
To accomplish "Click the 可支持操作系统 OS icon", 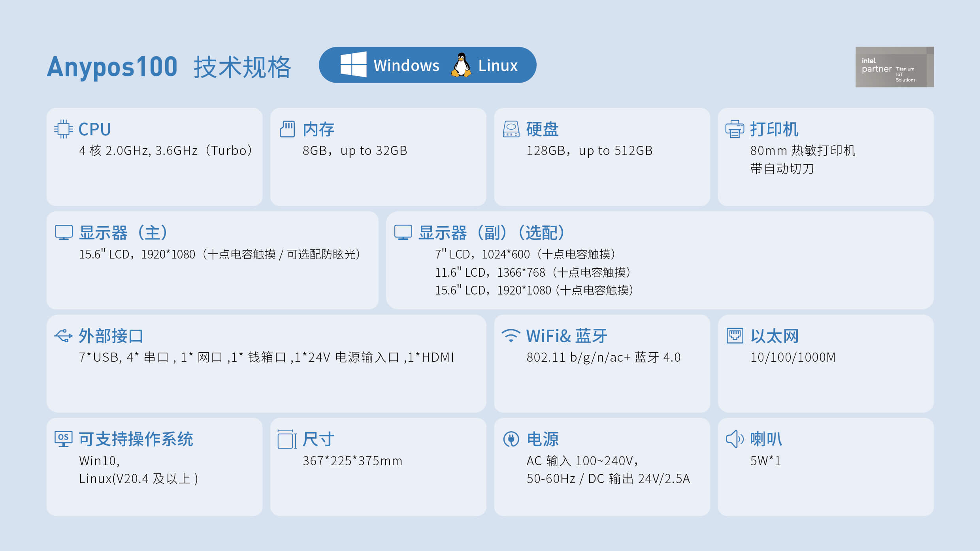I will (63, 438).
